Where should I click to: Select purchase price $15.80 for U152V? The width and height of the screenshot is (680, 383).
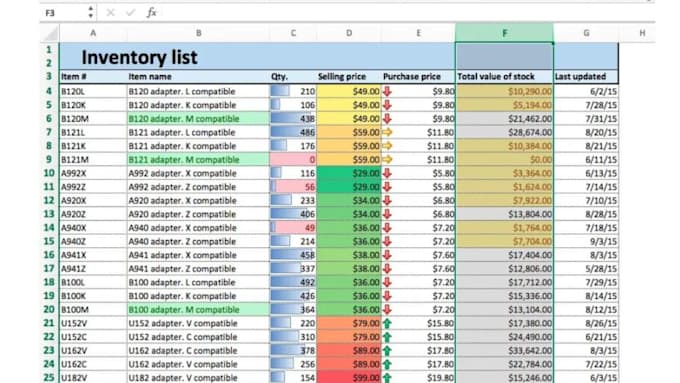(x=418, y=323)
